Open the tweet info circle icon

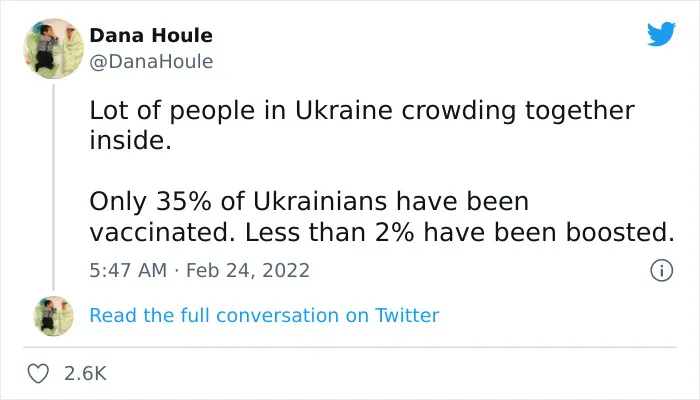[x=661, y=271]
